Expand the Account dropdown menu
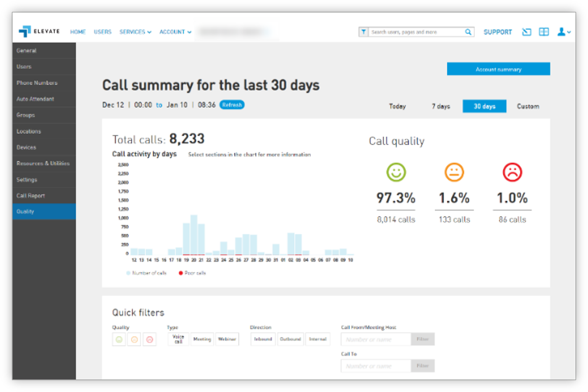The height and width of the screenshot is (392, 588). click(x=175, y=32)
